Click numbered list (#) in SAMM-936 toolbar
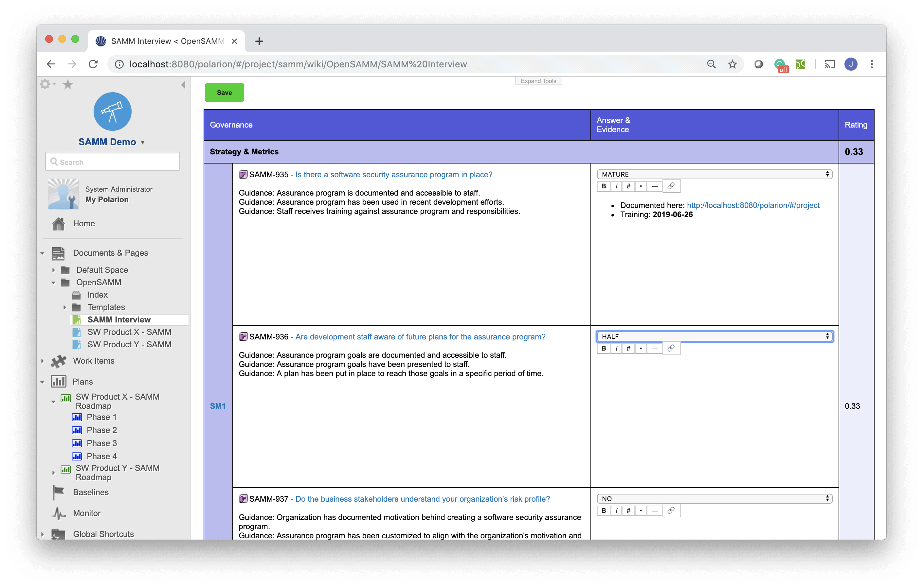 pos(628,348)
